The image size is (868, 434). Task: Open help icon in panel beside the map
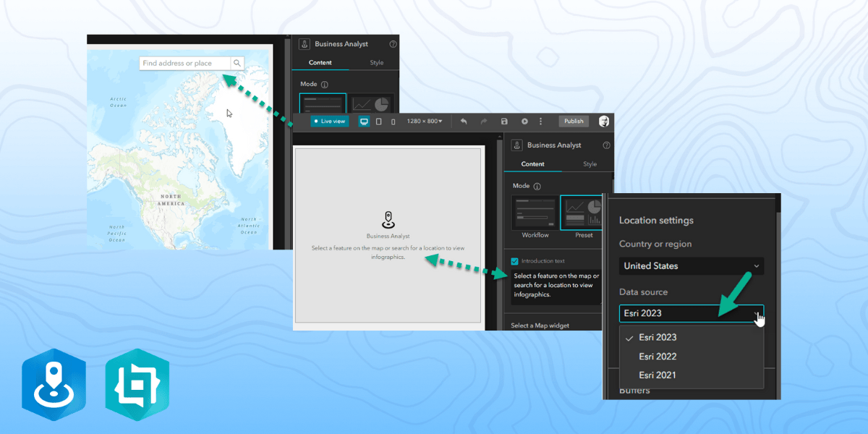coord(393,44)
